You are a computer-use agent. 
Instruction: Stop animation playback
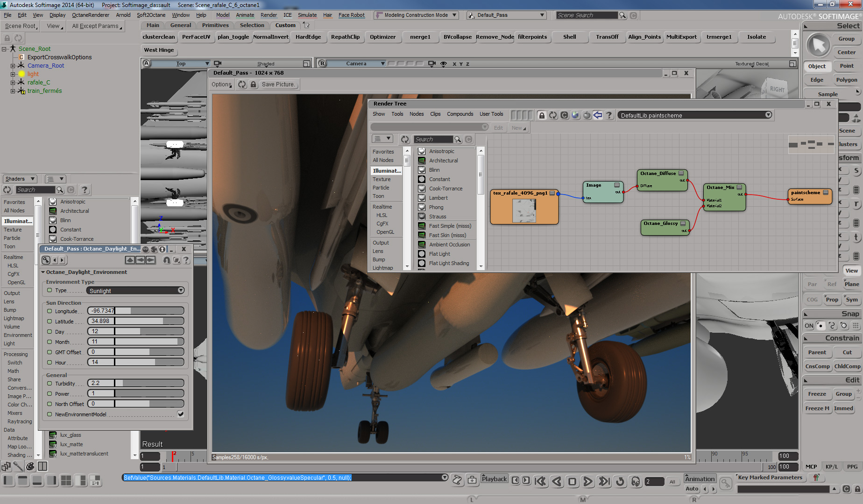tap(572, 482)
